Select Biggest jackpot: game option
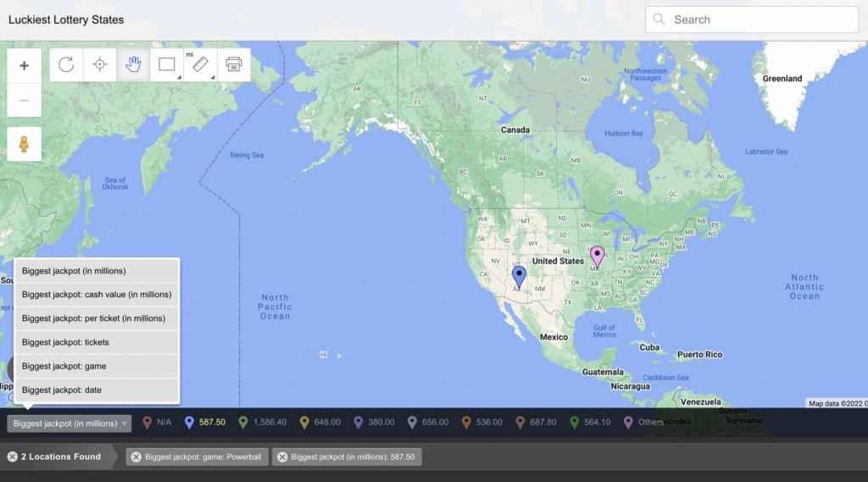This screenshot has width=868, height=482. coord(97,366)
